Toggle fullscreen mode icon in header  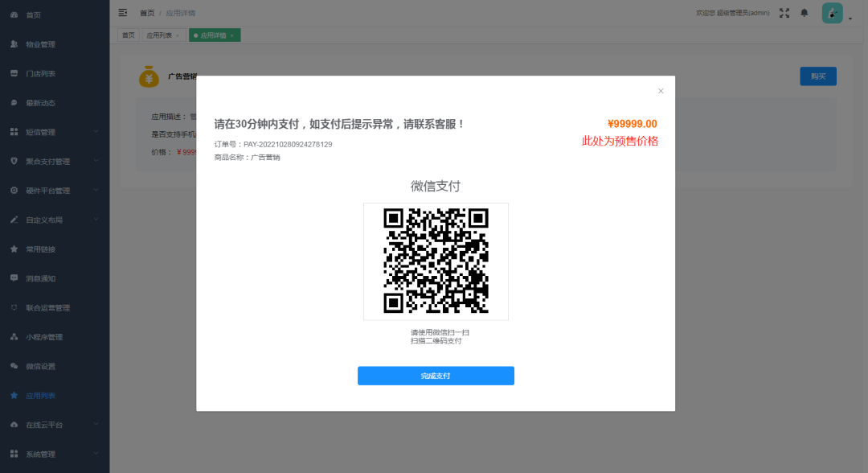(x=784, y=13)
